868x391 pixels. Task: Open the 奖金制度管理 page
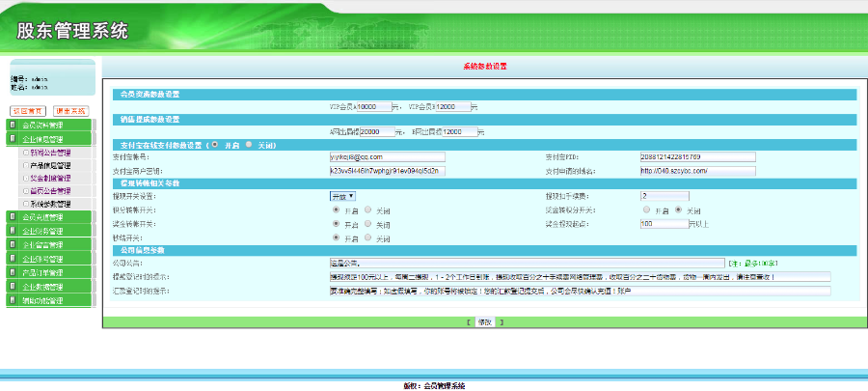pos(50,179)
